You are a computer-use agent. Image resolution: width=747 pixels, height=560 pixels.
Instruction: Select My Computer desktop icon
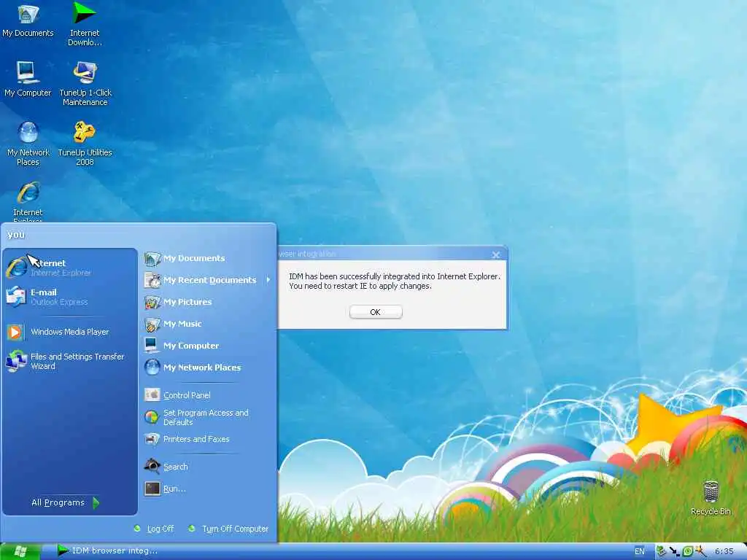(28, 79)
